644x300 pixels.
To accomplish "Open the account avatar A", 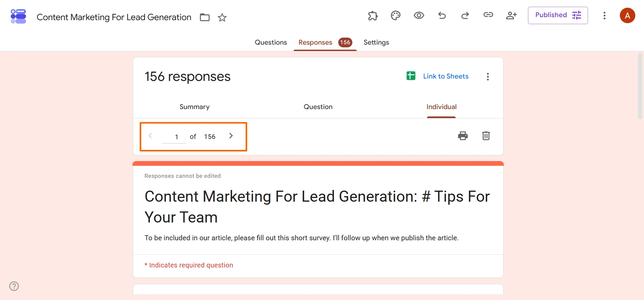I will coord(627,15).
